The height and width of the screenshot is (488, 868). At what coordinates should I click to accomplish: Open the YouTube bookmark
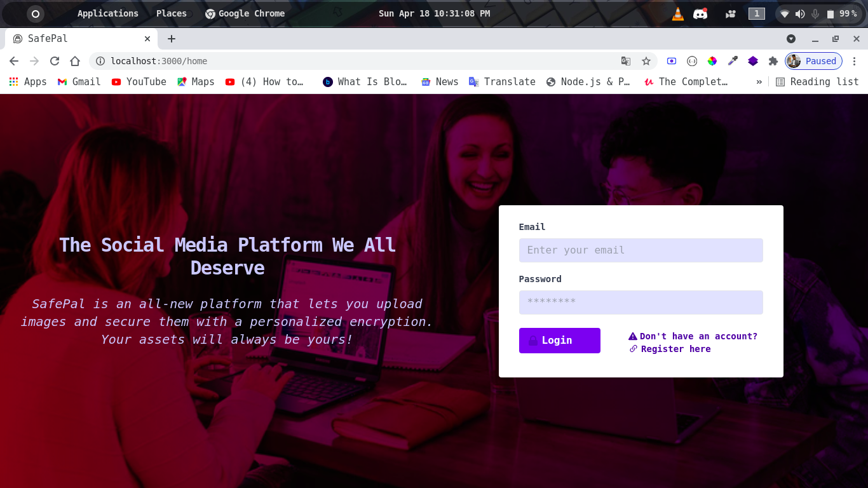coord(139,81)
